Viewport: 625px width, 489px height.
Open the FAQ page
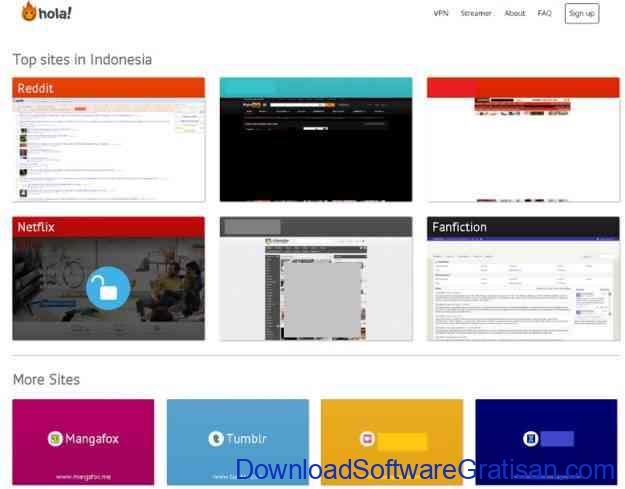[x=544, y=13]
